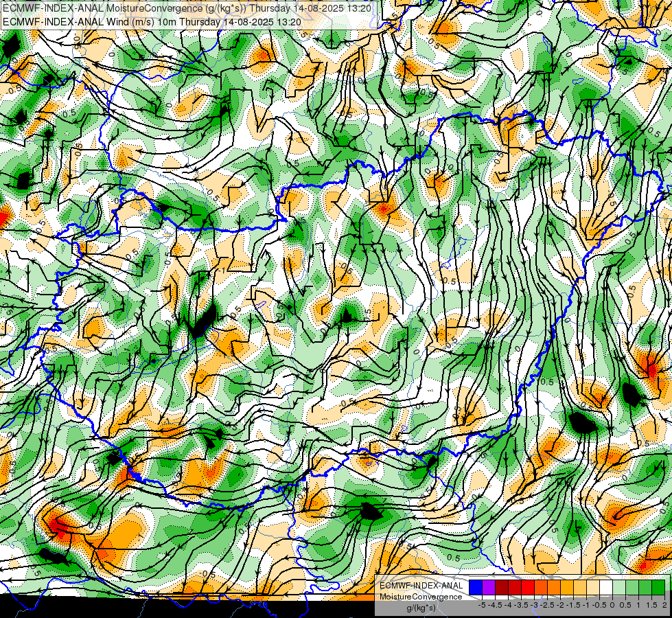The width and height of the screenshot is (672, 618).
Task: Click the positive 1.5 legend tick label
Action: coord(651,605)
